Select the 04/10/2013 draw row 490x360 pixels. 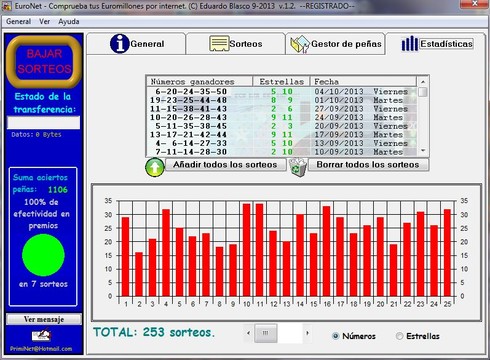(281, 91)
